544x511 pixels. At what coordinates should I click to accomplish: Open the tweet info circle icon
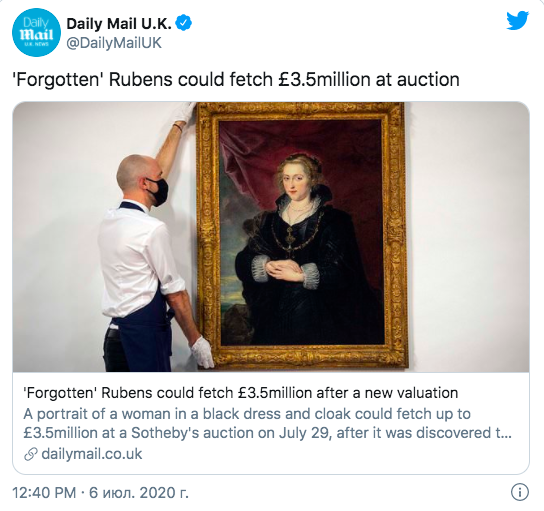(520, 492)
